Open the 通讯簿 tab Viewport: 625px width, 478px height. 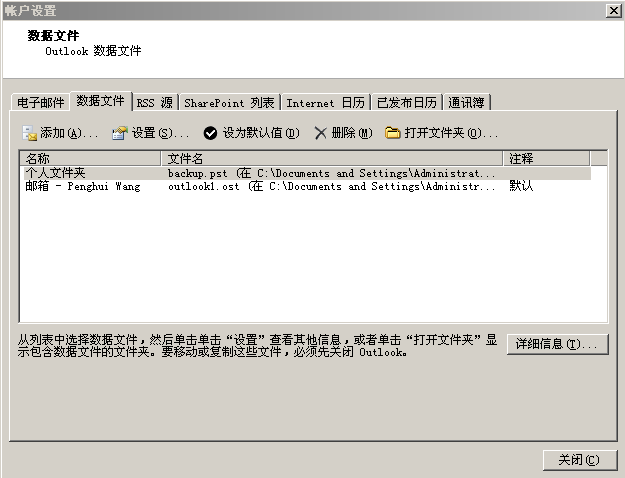pyautogui.click(x=466, y=102)
